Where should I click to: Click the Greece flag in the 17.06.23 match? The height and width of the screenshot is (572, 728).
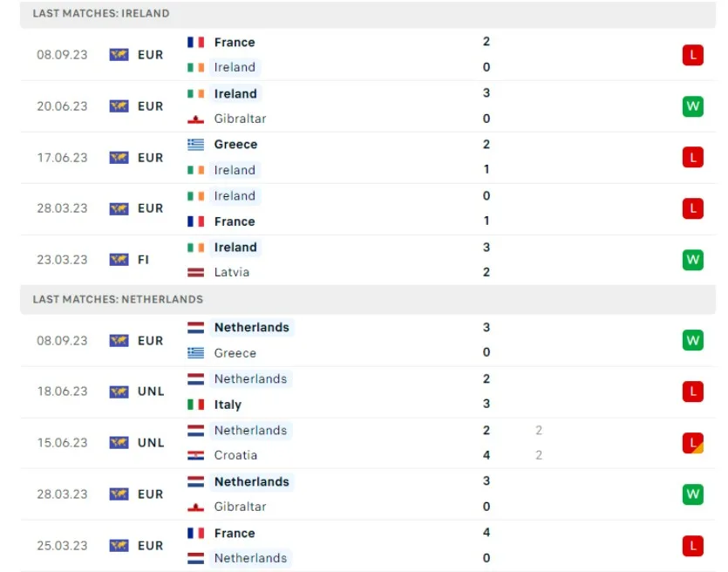coord(195,145)
